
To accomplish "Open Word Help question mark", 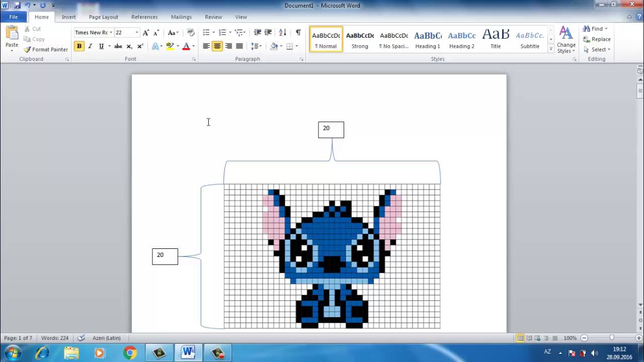I will (639, 17).
